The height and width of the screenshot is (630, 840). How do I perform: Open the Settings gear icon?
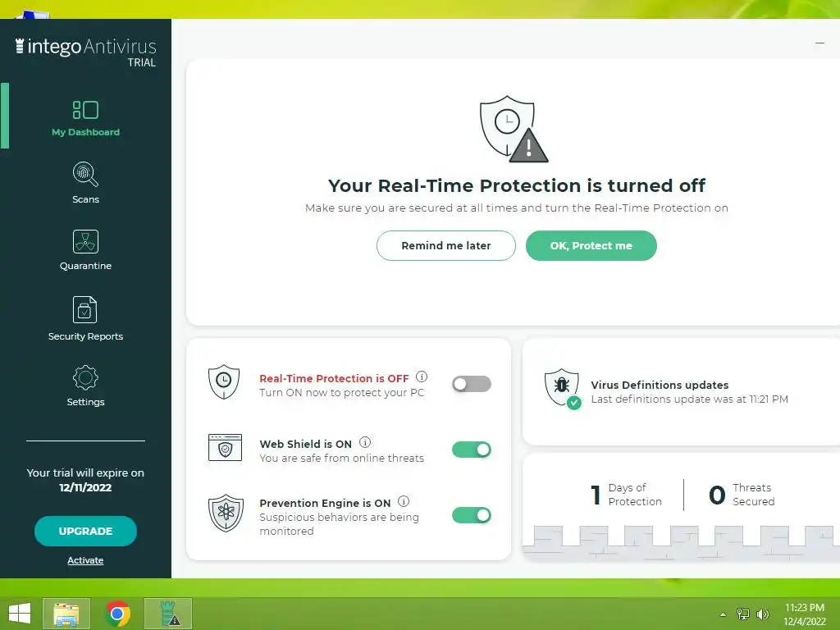[85, 377]
